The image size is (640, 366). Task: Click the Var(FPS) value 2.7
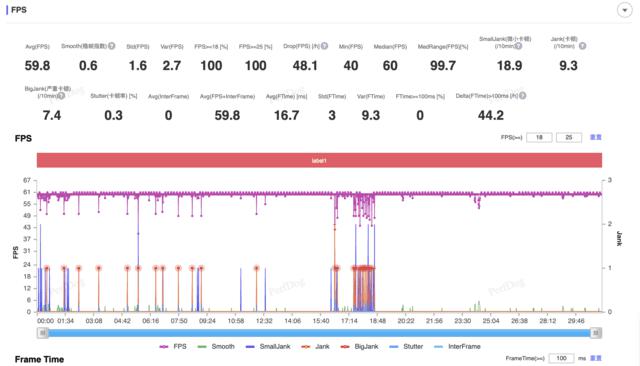click(x=171, y=66)
